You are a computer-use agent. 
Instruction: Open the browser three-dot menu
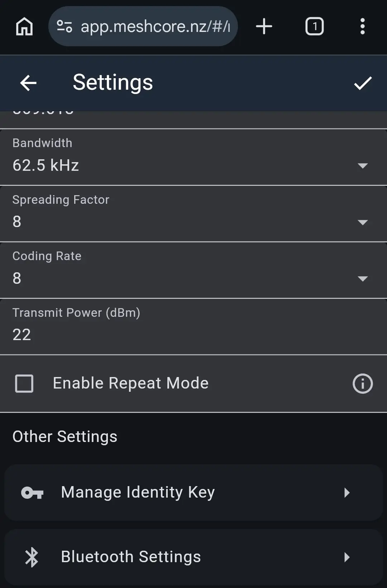(363, 27)
